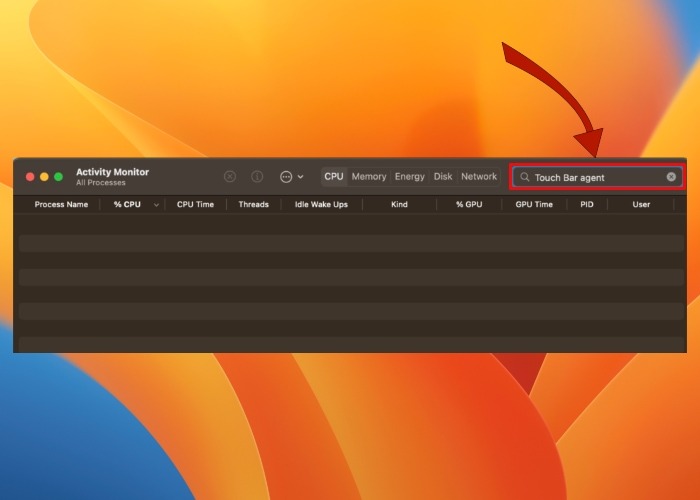Click the Kind column header
The height and width of the screenshot is (500, 700).
coord(399,204)
